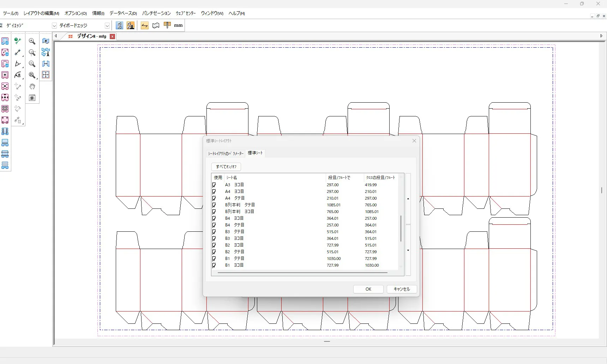Screen dimensions: 607x364
Task: Open the ダイエッジ dropdown arrow
Action: (x=54, y=26)
